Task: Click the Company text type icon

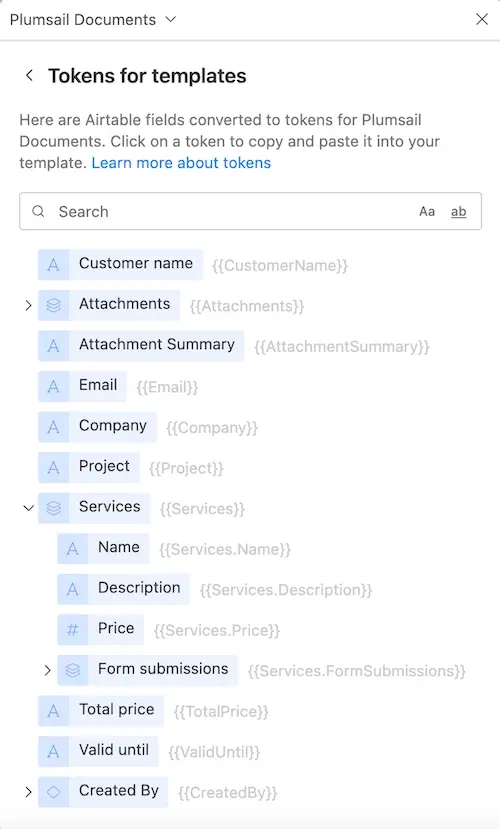Action: tap(53, 427)
